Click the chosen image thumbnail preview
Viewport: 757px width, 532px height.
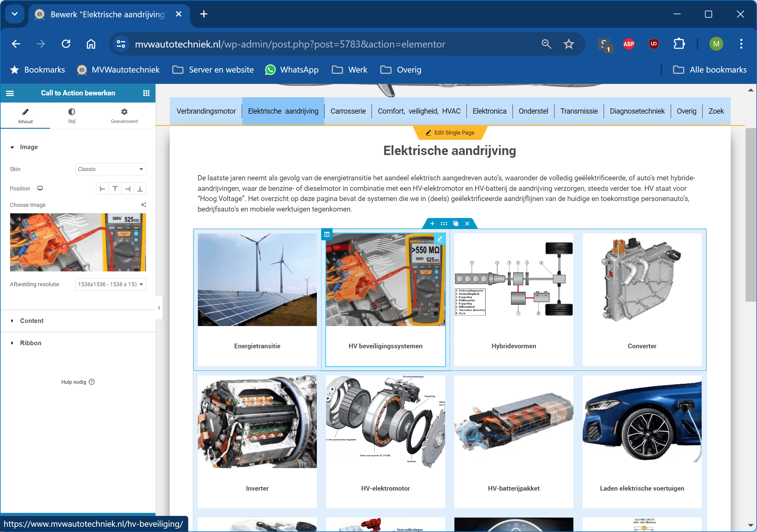pos(78,242)
